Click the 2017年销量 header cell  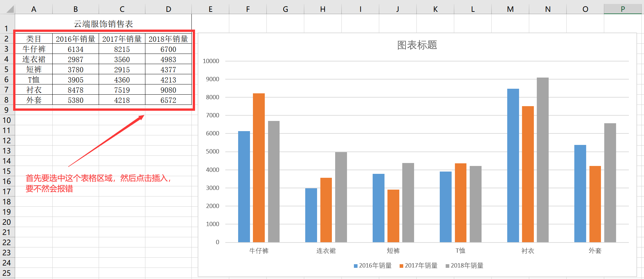click(122, 39)
